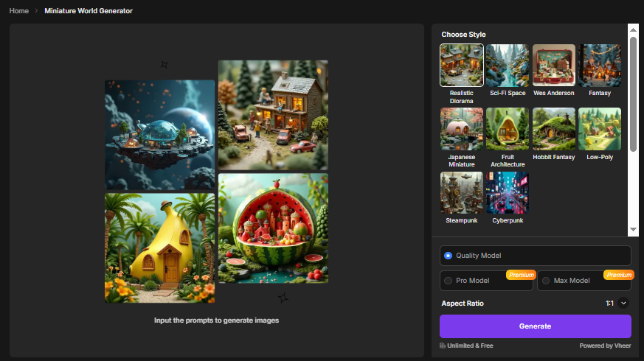Open the Powered by Vheer link
This screenshot has width=644, height=361.
[605, 346]
